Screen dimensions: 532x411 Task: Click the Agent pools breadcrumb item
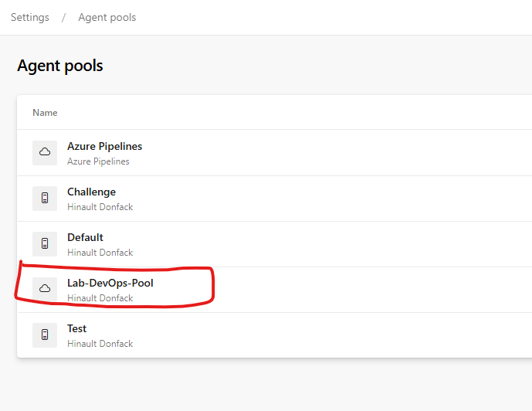107,17
